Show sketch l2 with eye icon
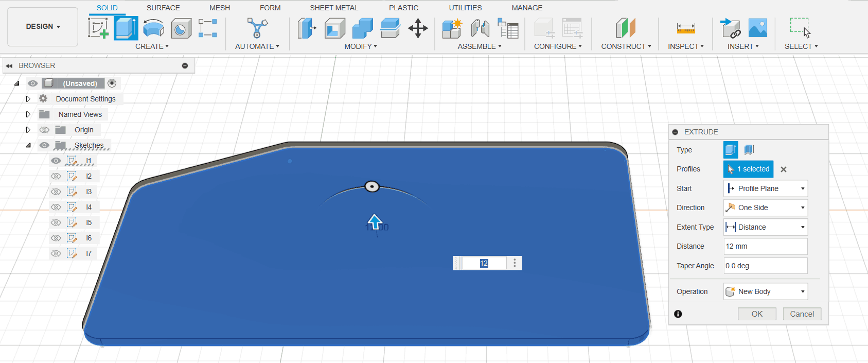This screenshot has width=868, height=363. pyautogui.click(x=56, y=176)
